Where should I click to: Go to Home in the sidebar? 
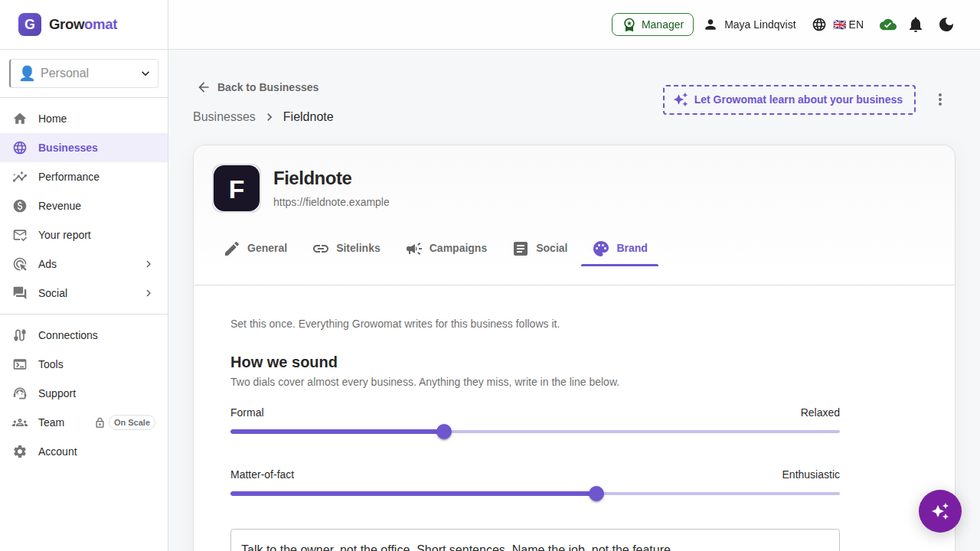coord(84,119)
